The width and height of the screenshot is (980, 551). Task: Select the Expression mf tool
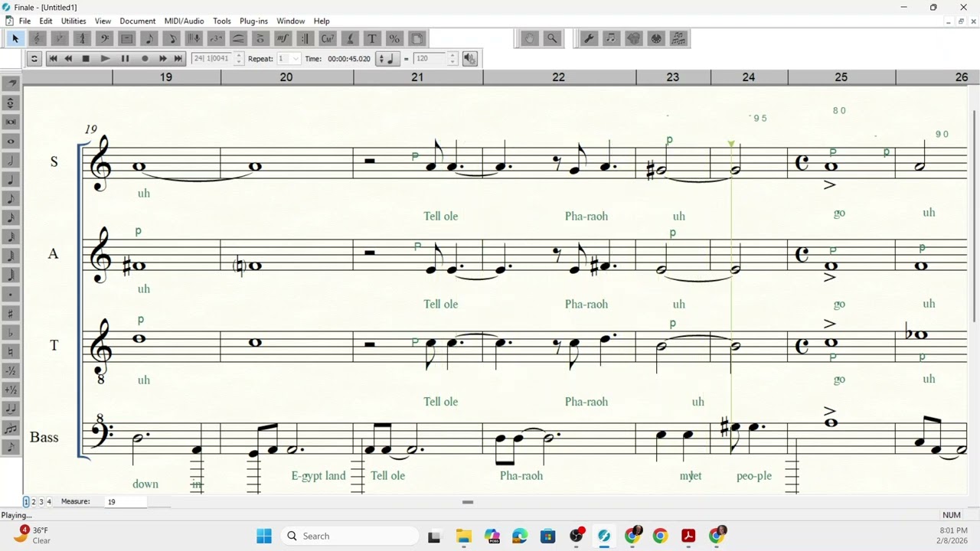[283, 38]
